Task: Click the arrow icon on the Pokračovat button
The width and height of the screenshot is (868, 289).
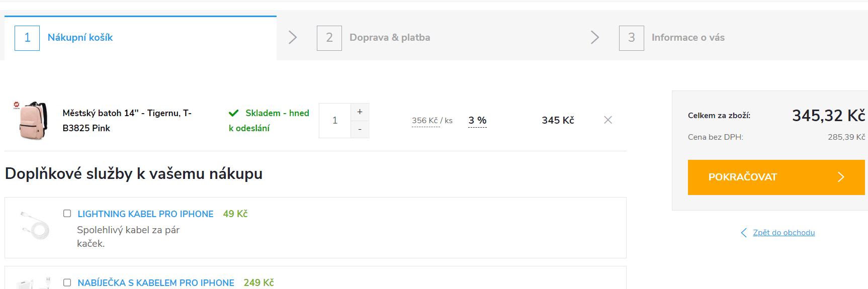Action: pyautogui.click(x=841, y=177)
